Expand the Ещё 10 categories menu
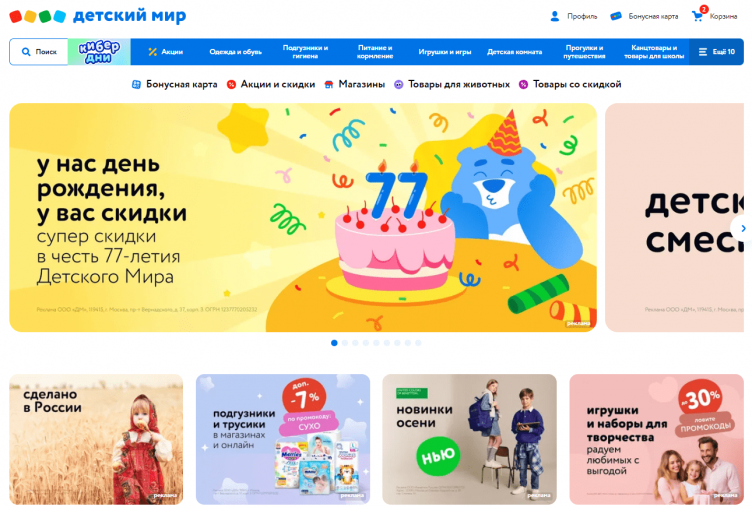The width and height of the screenshot is (752, 507). click(x=717, y=52)
